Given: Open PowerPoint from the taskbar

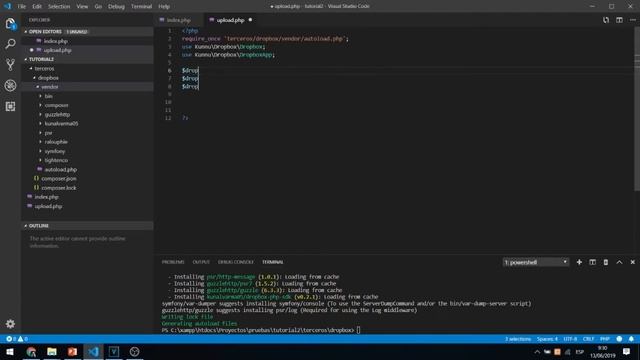Looking at the screenshot, I should [x=72, y=351].
